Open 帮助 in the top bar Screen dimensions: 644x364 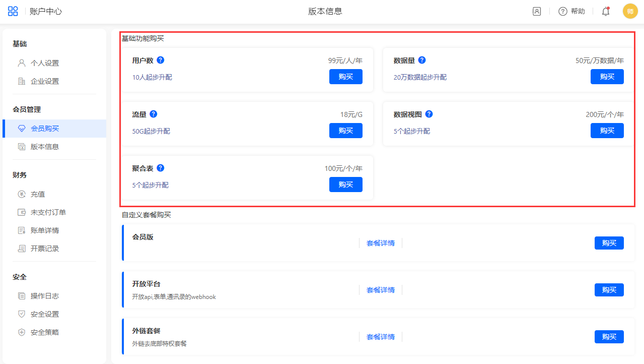[x=572, y=11]
